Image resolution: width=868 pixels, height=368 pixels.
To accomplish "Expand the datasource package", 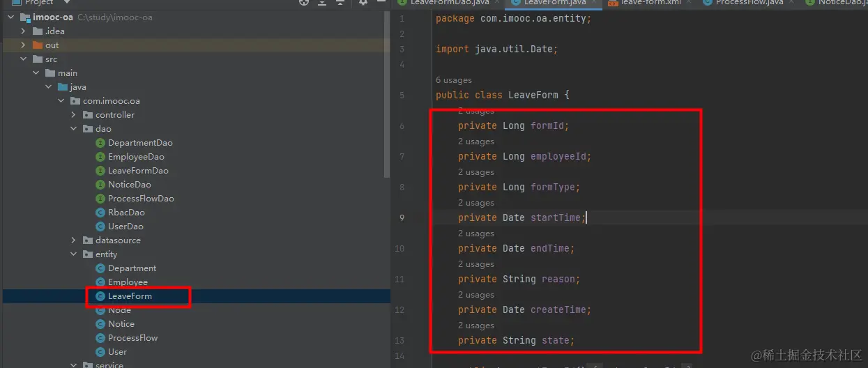I will (x=74, y=240).
